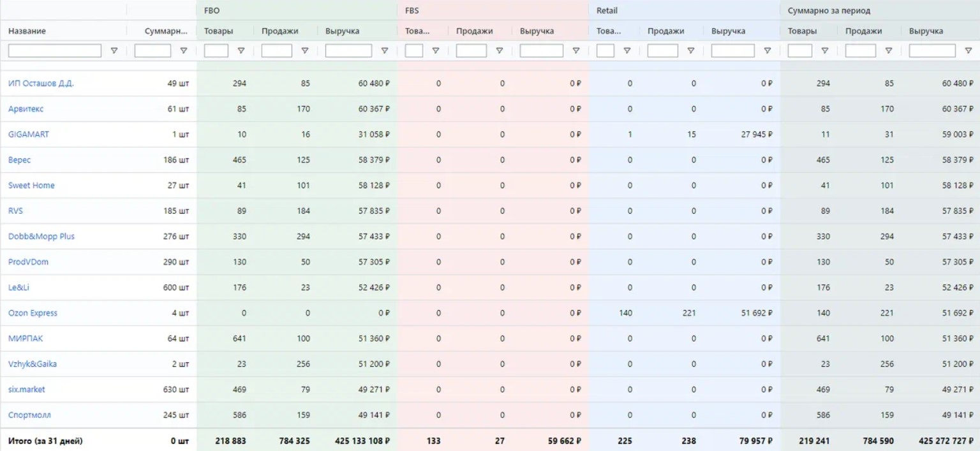
Task: Focus the Название filter text box
Action: pyautogui.click(x=54, y=51)
